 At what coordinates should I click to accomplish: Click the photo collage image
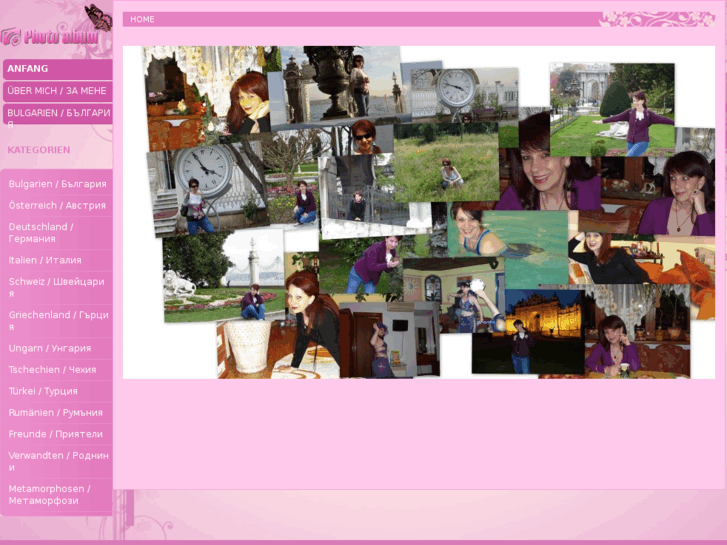[419, 212]
